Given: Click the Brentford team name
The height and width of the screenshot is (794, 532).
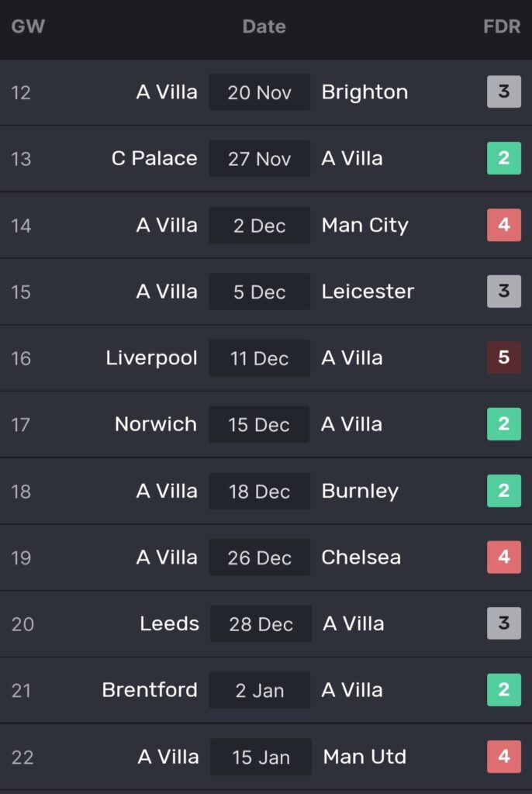Looking at the screenshot, I should pyautogui.click(x=150, y=690).
